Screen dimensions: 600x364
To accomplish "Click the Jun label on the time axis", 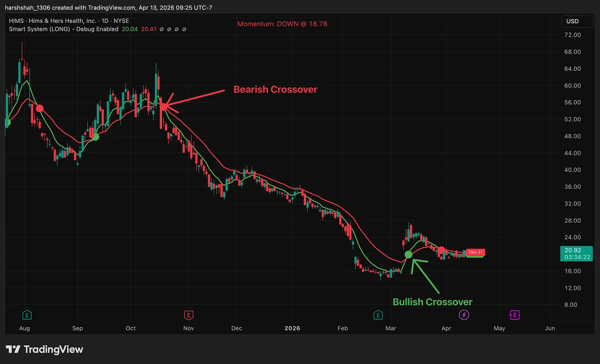I will [x=550, y=328].
